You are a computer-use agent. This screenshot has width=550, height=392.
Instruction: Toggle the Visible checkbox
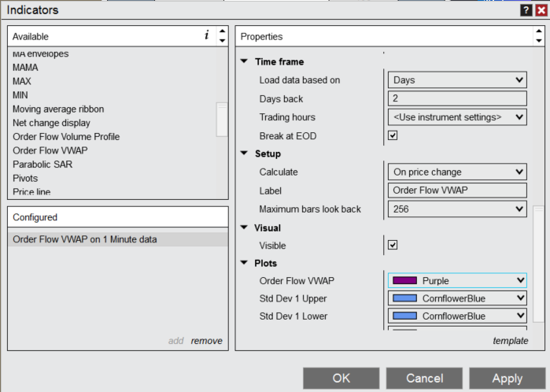pyautogui.click(x=393, y=245)
